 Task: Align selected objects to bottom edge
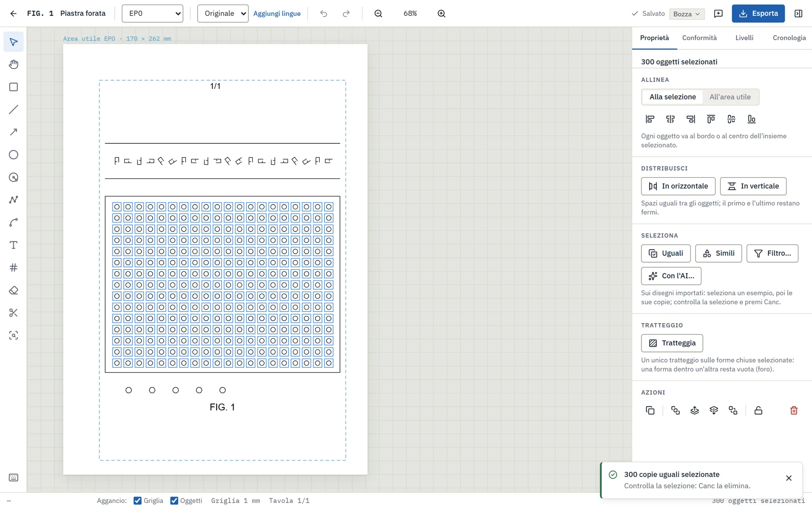tap(752, 119)
